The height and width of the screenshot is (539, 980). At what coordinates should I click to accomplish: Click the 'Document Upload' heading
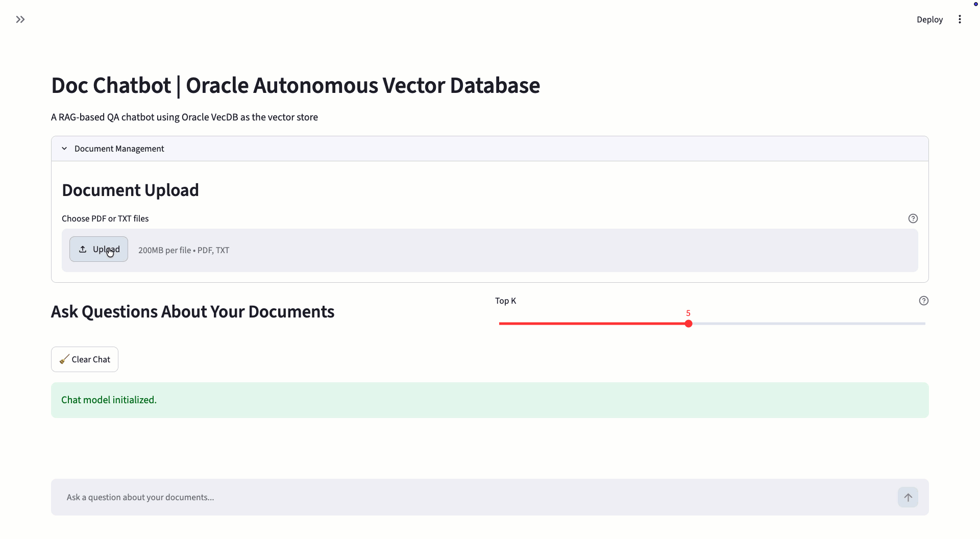click(x=130, y=190)
